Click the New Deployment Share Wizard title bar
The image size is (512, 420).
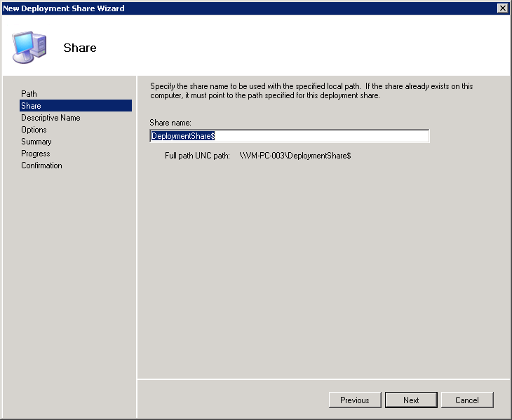click(x=210, y=8)
